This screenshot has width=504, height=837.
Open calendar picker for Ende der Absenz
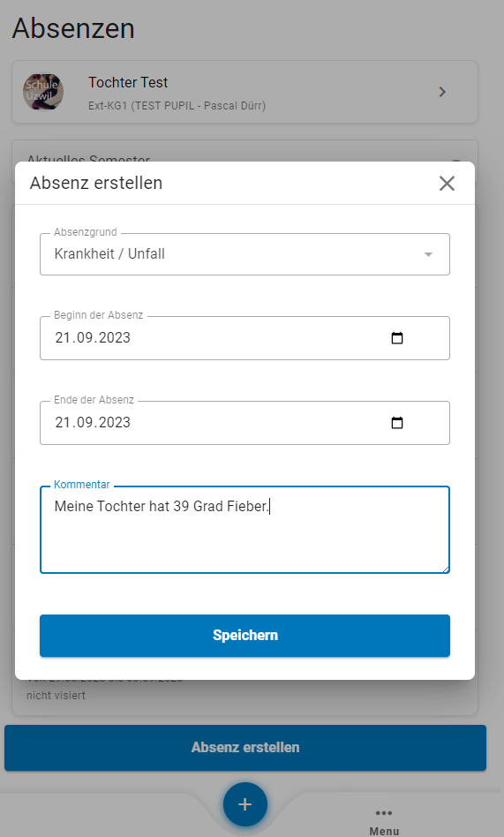coord(396,423)
